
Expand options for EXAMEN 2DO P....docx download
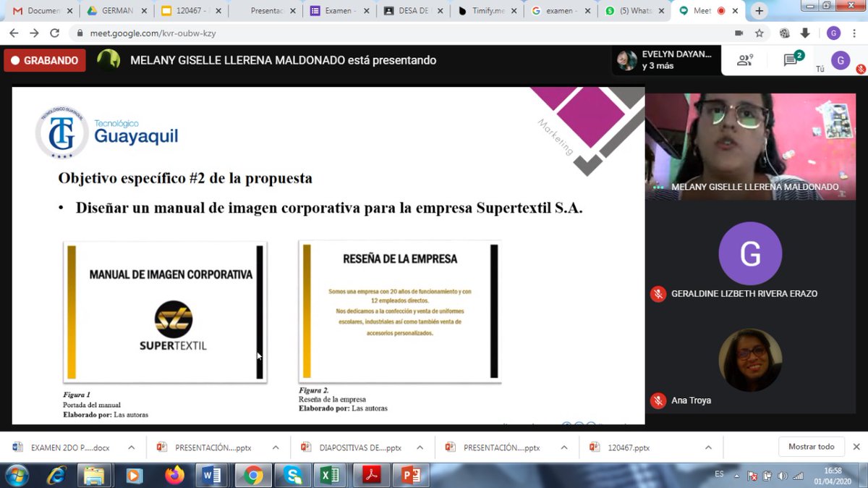click(131, 447)
